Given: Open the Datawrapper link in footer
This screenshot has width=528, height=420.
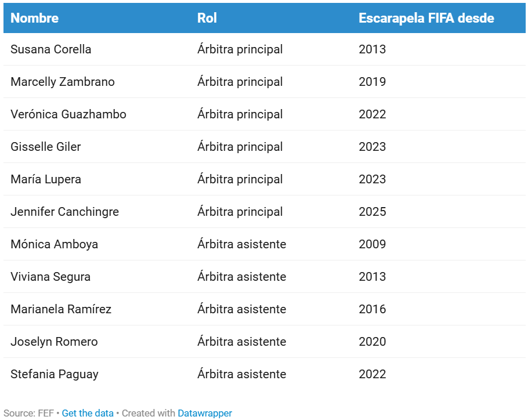Looking at the screenshot, I should coord(205,413).
